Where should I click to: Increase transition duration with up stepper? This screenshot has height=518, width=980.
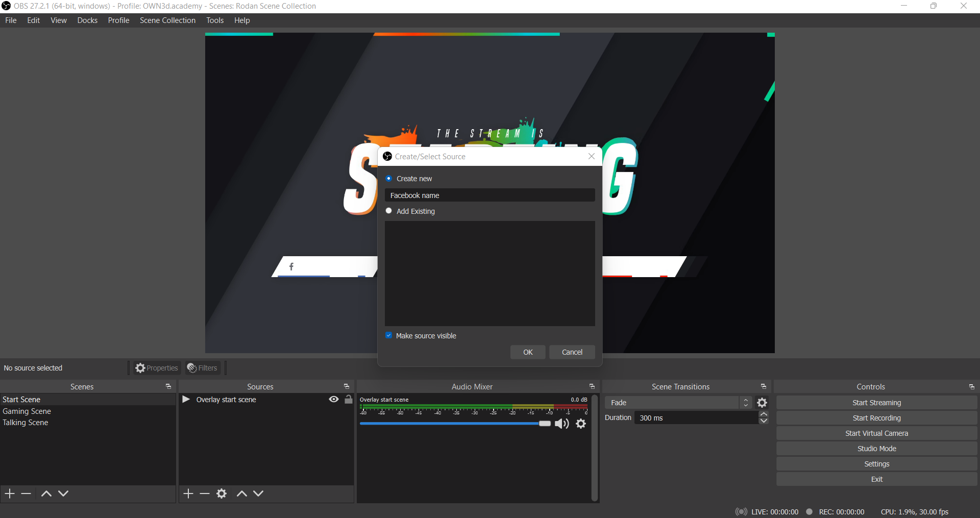(x=764, y=414)
